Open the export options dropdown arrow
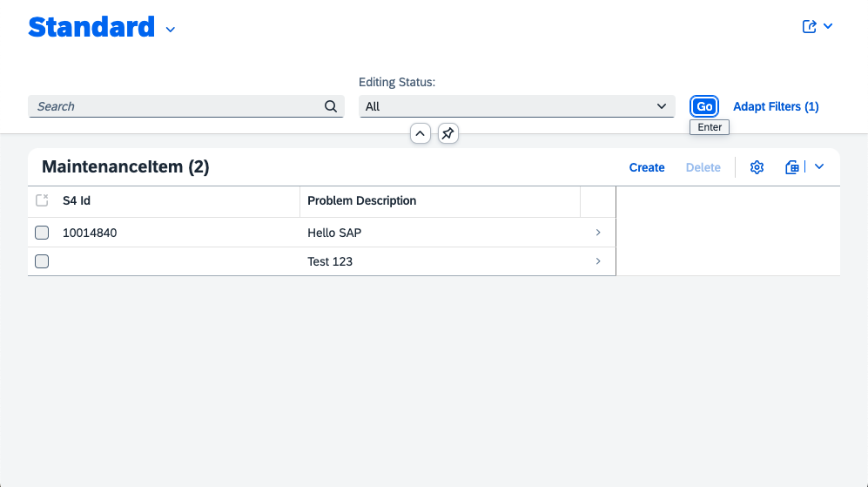The height and width of the screenshot is (487, 868). 819,167
